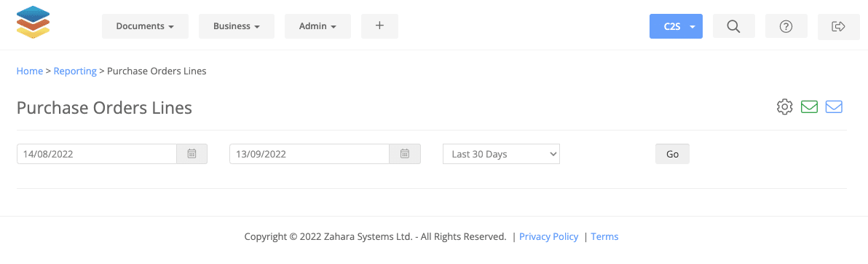868x264 pixels.
Task: Open the Reporting breadcrumb link
Action: (x=75, y=71)
